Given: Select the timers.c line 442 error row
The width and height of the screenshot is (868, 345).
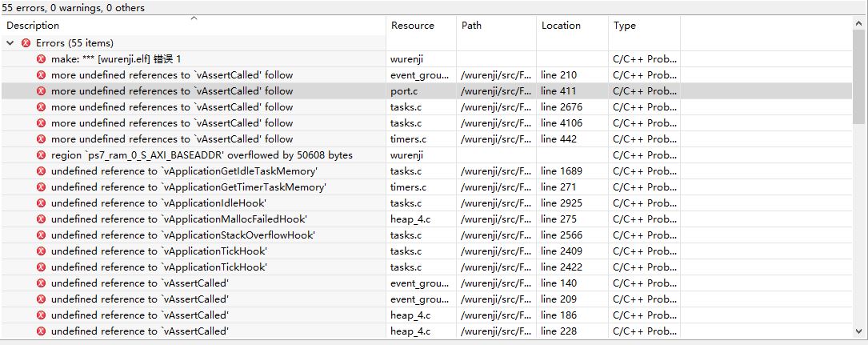Looking at the screenshot, I should (426, 139).
